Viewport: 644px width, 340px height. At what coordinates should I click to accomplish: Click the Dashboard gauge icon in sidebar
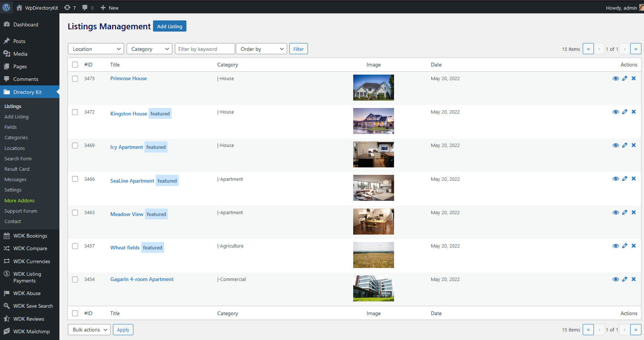pos(7,24)
